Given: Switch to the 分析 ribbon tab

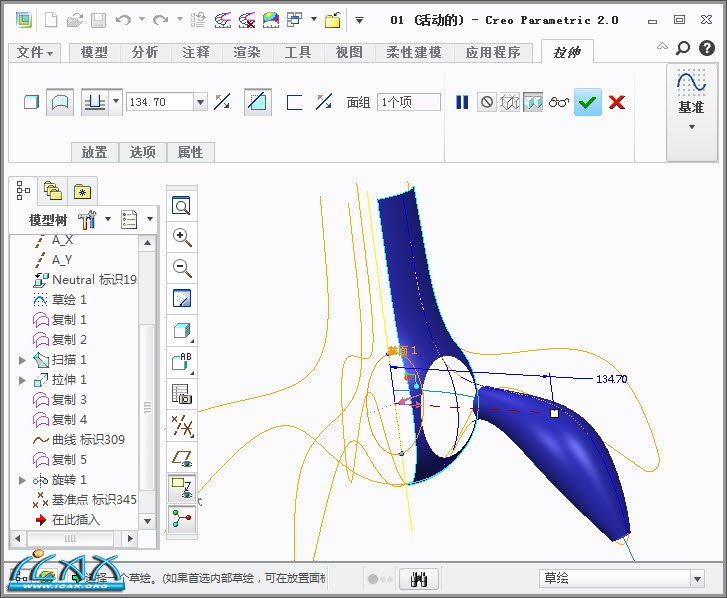Looking at the screenshot, I should click(x=145, y=52).
